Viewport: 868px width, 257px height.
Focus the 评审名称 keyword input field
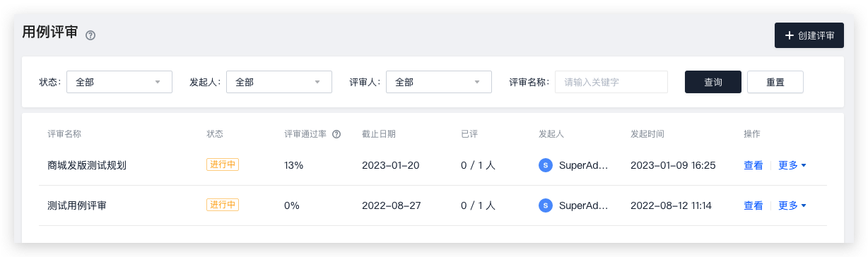click(611, 82)
